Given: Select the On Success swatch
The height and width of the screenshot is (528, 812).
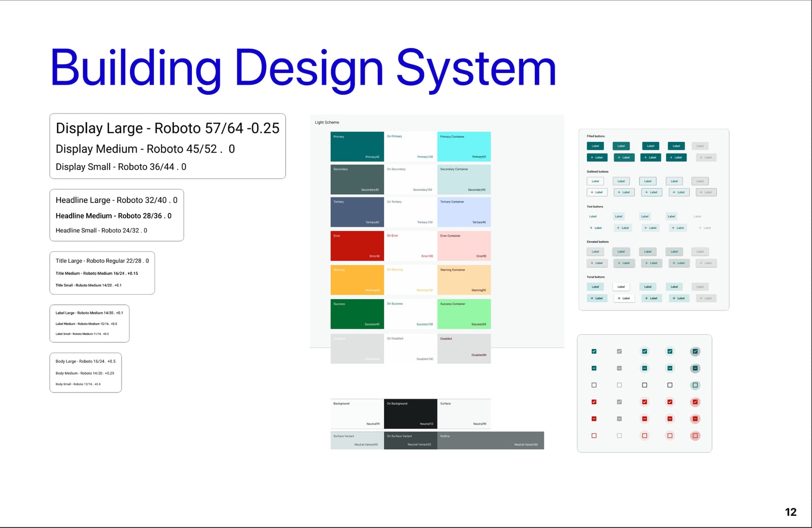Looking at the screenshot, I should 411,314.
